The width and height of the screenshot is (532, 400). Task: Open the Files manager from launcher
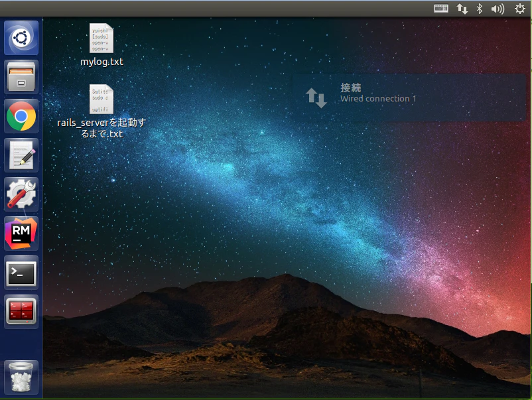[21, 77]
